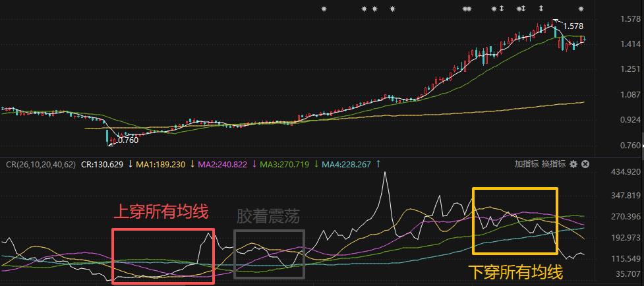
Task: Click the small arrow at chart's right edge
Action: click(x=641, y=145)
